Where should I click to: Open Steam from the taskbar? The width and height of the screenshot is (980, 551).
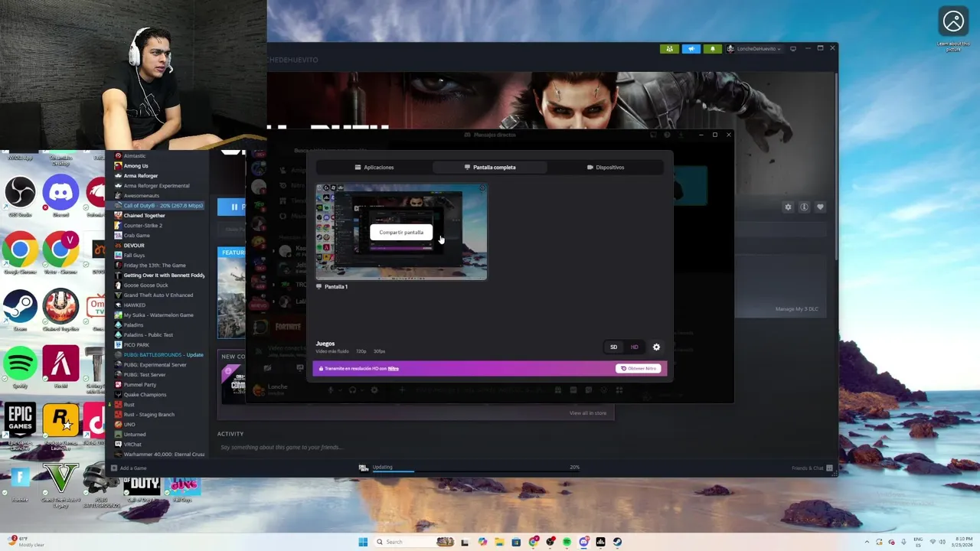(617, 542)
